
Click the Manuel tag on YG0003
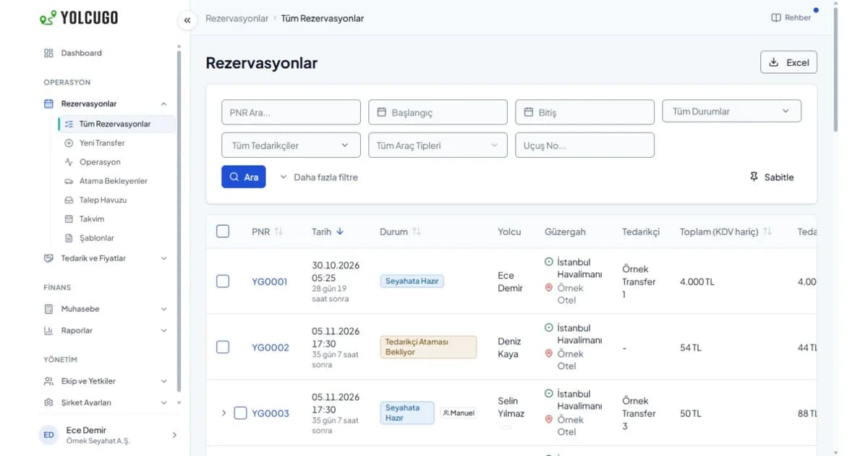coord(459,413)
